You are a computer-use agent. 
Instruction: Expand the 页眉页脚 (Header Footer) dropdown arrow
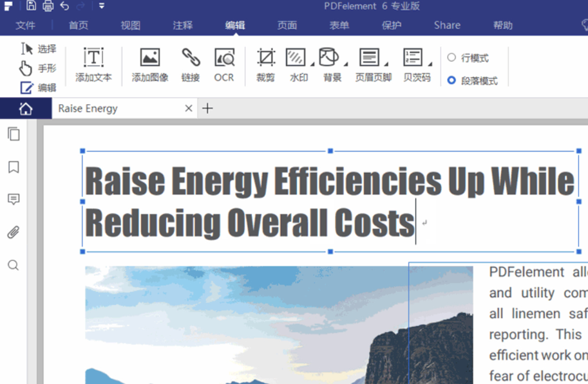coord(386,64)
